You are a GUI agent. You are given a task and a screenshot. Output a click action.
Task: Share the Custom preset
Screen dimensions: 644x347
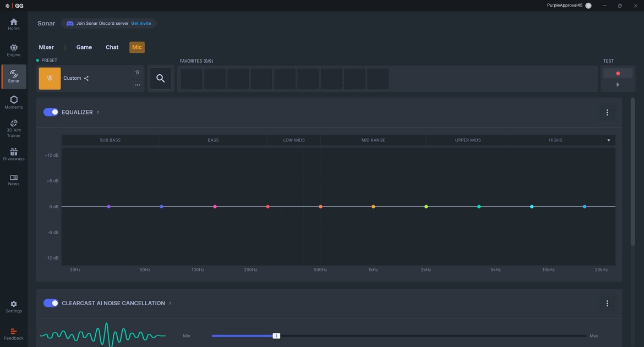tap(86, 79)
